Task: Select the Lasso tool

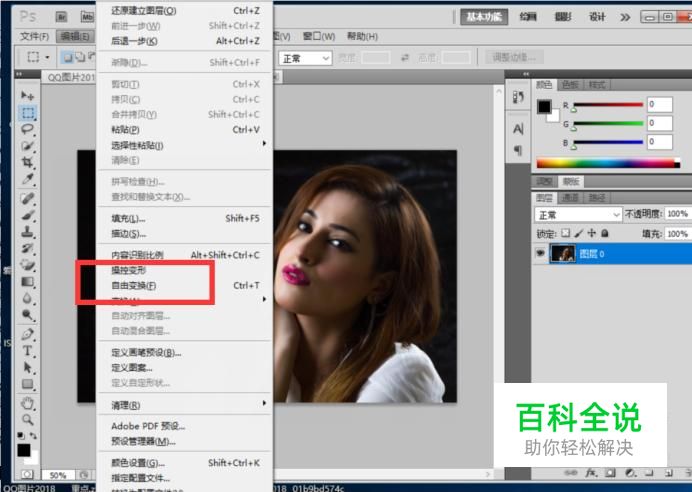Action: [x=27, y=129]
